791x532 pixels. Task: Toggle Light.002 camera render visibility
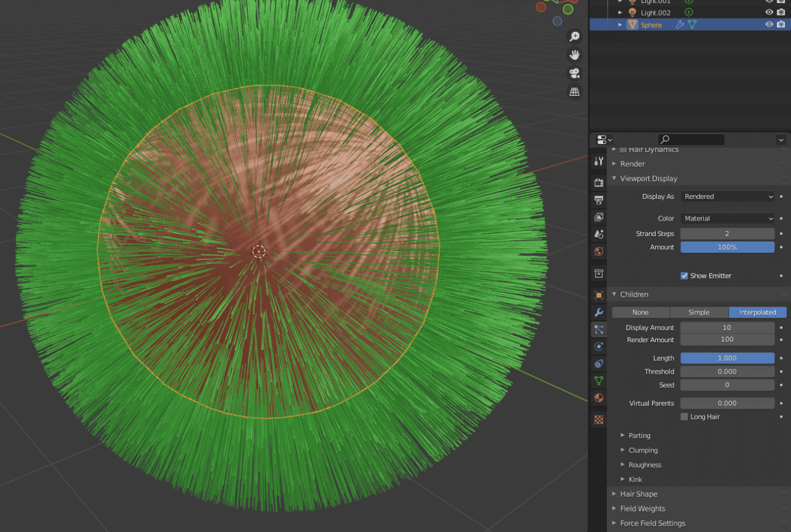point(780,12)
